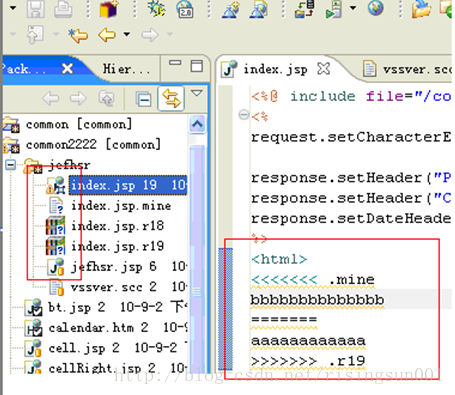Viewport: 455px width, 395px height.
Task: Click the include file directive line
Action: point(351,96)
